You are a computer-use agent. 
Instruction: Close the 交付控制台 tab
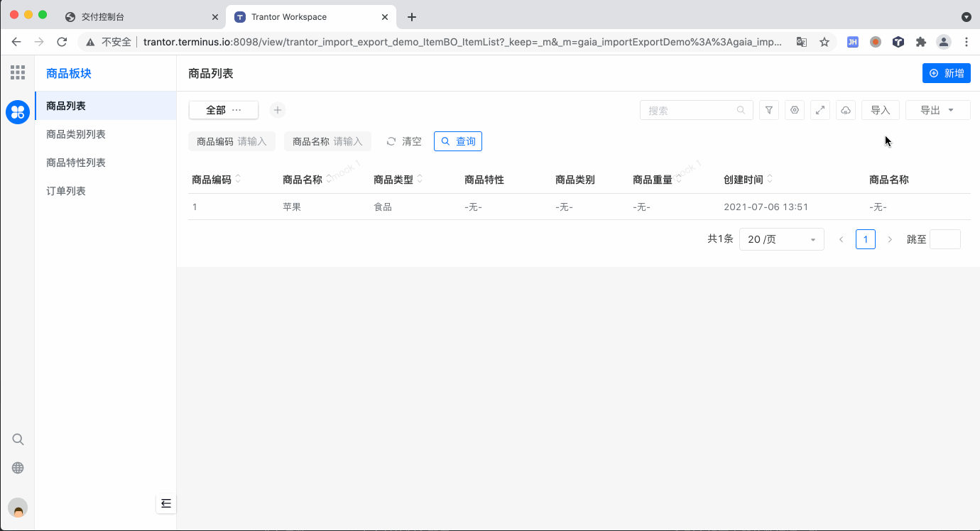[215, 17]
